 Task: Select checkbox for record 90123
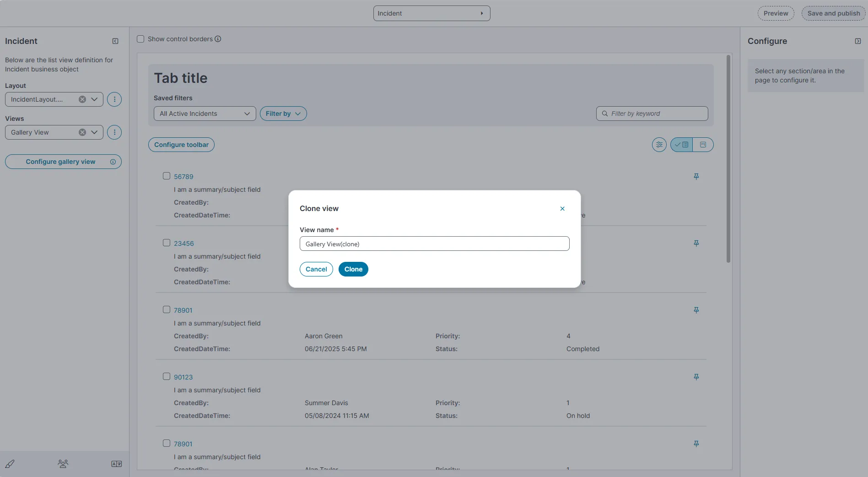tap(167, 376)
